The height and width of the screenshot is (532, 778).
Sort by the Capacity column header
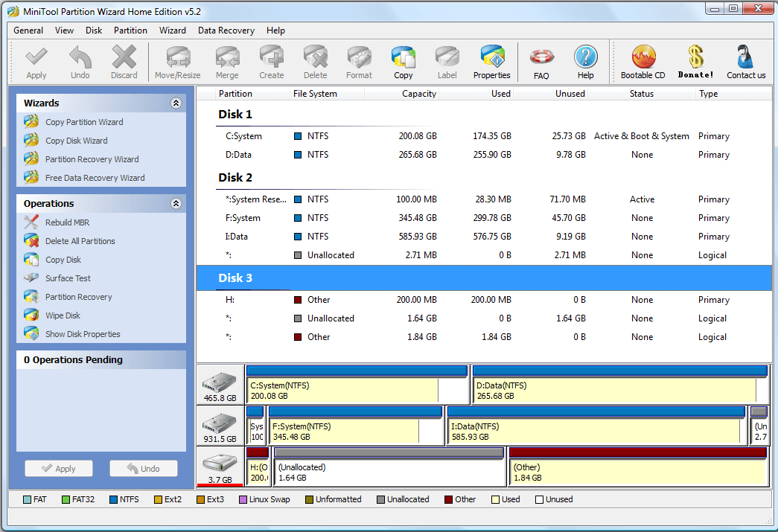coord(402,94)
